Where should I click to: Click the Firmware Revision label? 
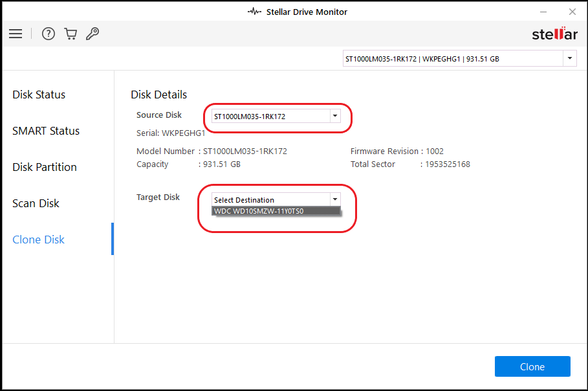coord(384,151)
